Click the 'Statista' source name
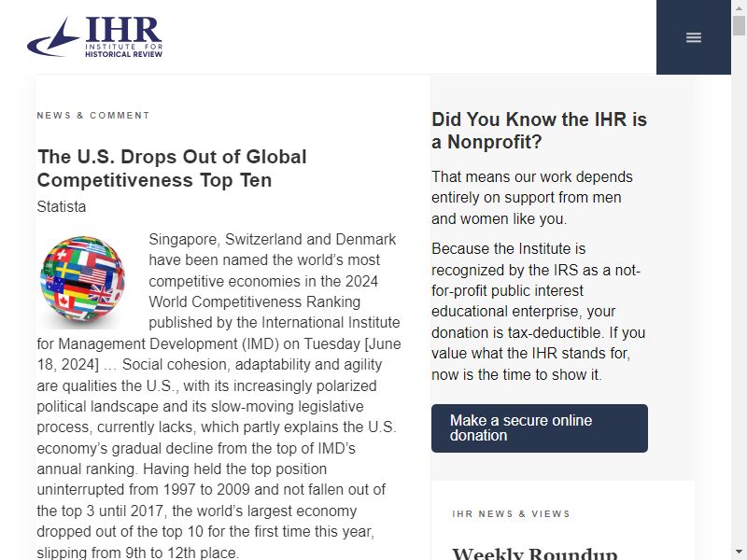 click(x=62, y=206)
